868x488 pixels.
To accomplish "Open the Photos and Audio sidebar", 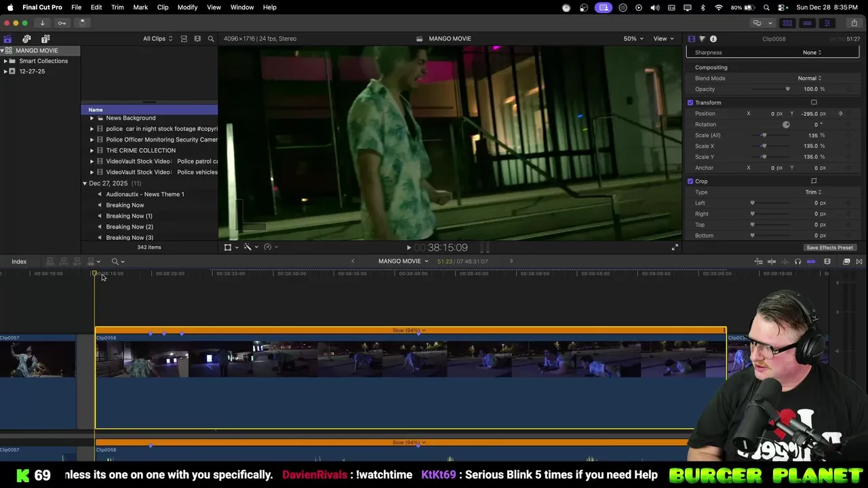I will tap(26, 39).
